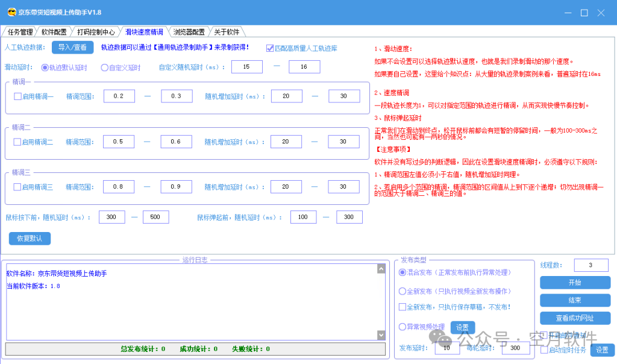Image resolution: width=617 pixels, height=364 pixels.
Task: Click 设置 button beside 启动定时任务
Action: point(602,350)
